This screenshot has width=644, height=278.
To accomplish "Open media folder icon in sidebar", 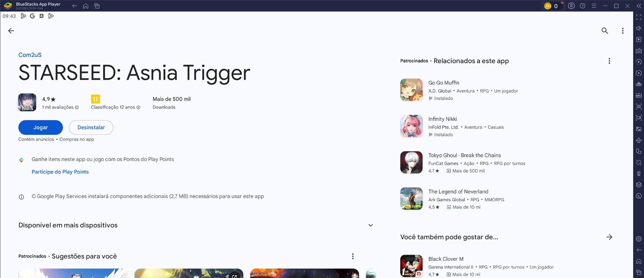I will (x=639, y=129).
